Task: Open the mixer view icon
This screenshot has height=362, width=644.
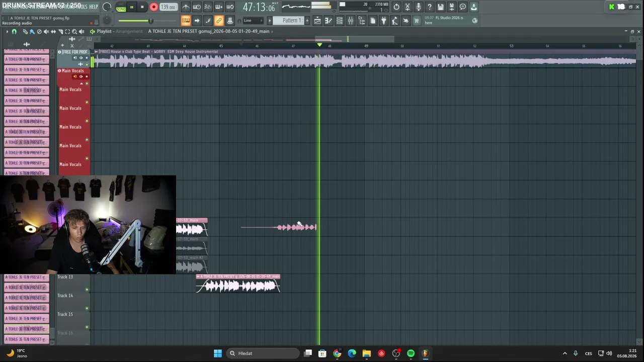Action: point(351,21)
